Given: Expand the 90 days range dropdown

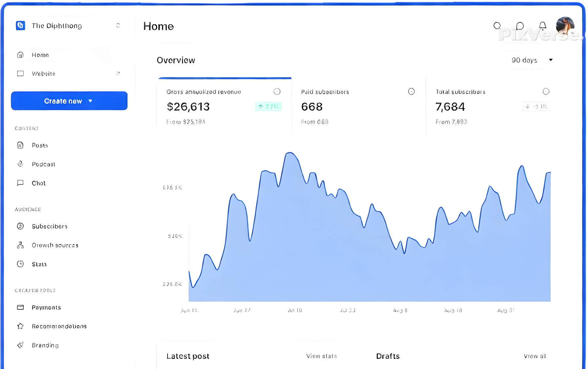Looking at the screenshot, I should (x=532, y=60).
